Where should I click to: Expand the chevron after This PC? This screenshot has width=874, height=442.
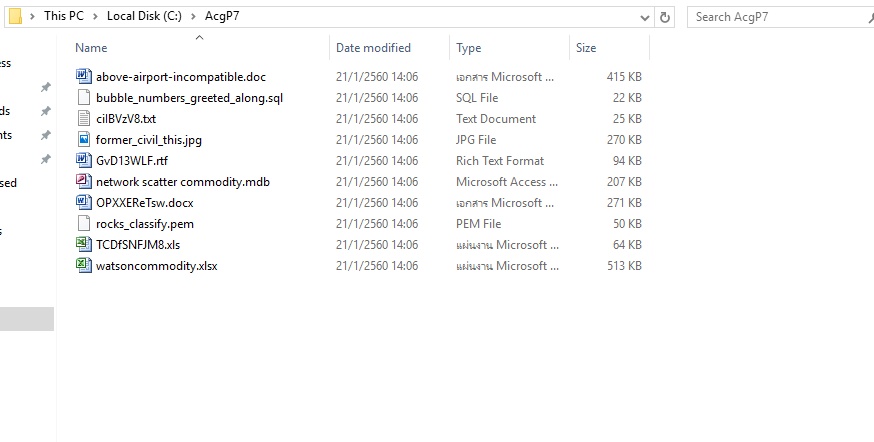(95, 16)
